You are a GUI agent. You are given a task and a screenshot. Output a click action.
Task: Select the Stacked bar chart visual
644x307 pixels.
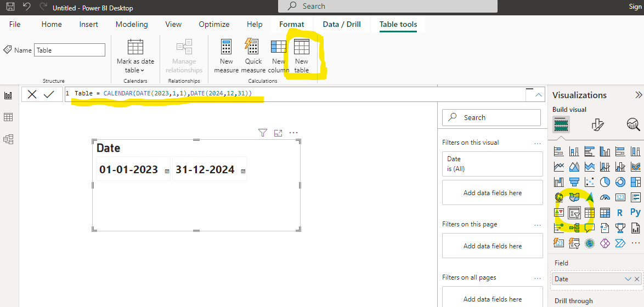pyautogui.click(x=558, y=152)
